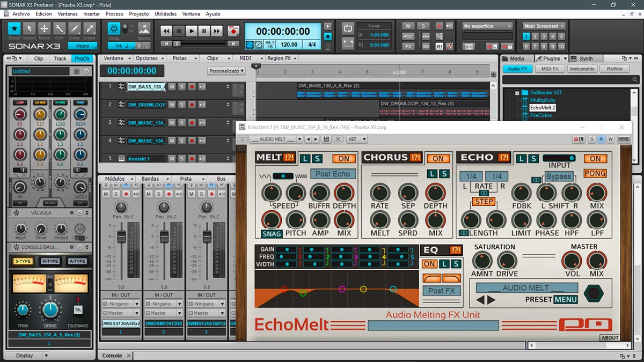Select FireCobra in the plugin list
This screenshot has height=362, width=644.
pyautogui.click(x=541, y=115)
